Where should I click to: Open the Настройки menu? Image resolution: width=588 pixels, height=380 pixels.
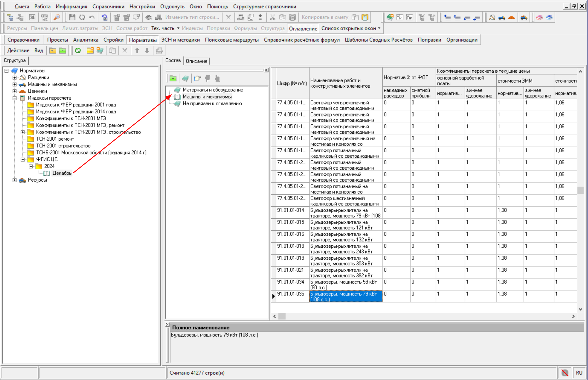(142, 6)
